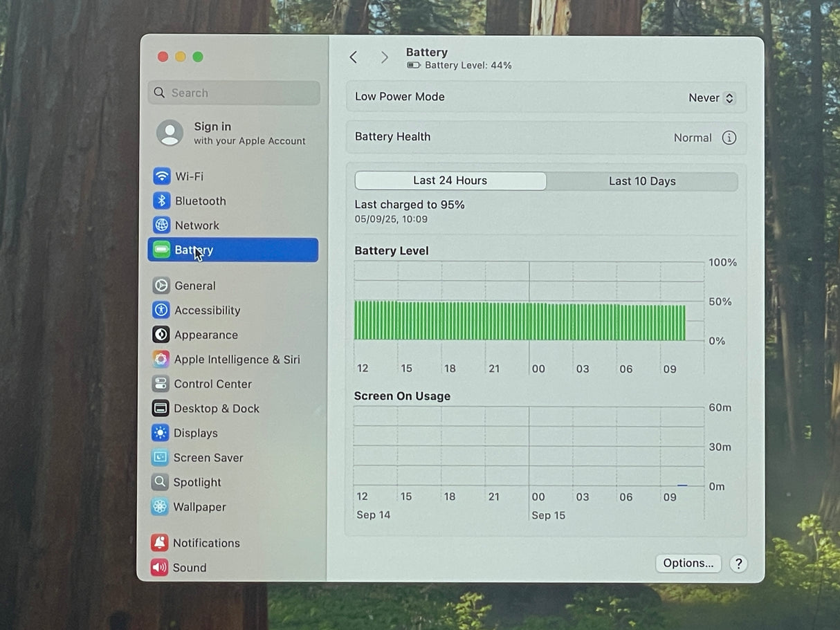The height and width of the screenshot is (630, 840).
Task: Open the Accessibility settings icon
Action: pyautogui.click(x=161, y=310)
